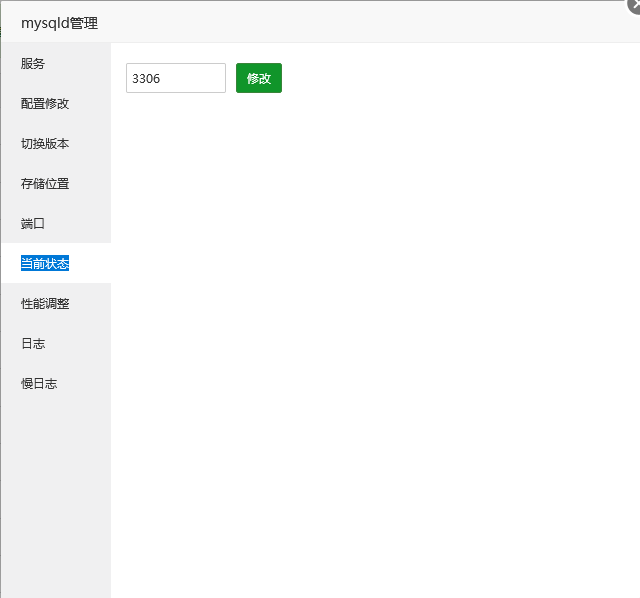Close the mysqld管理 dialog
Screen dimensions: 640x598
point(635,5)
